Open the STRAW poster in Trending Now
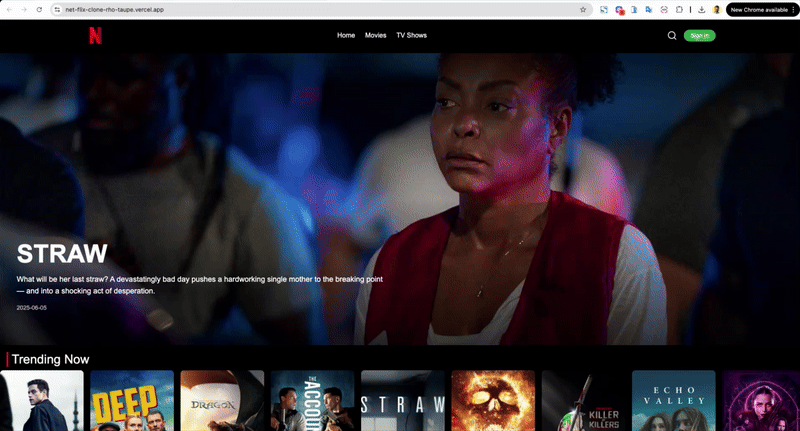The height and width of the screenshot is (431, 800). click(x=403, y=401)
